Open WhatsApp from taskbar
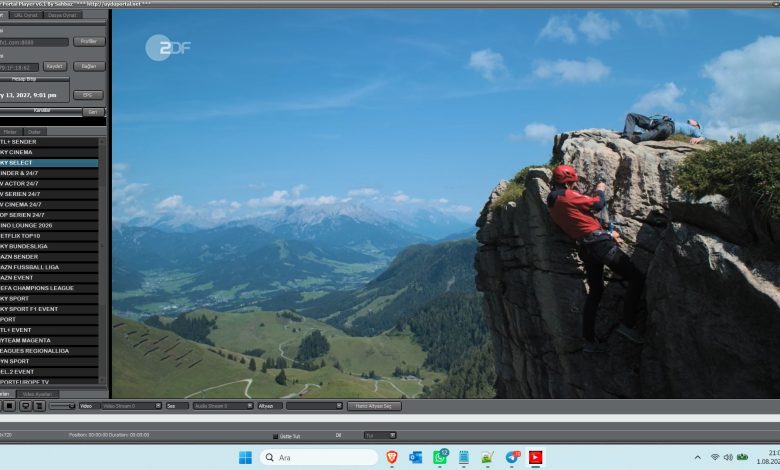 [440, 457]
